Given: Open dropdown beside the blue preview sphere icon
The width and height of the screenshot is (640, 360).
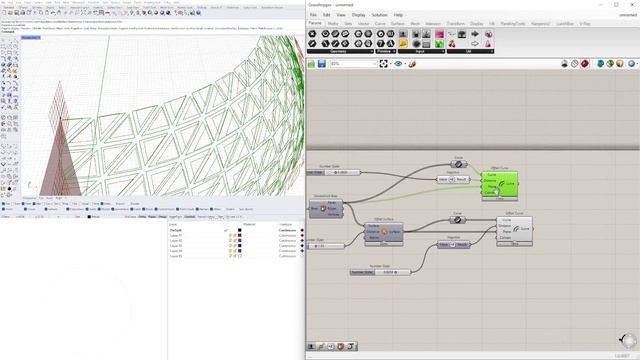Looking at the screenshot, I should pos(637,64).
